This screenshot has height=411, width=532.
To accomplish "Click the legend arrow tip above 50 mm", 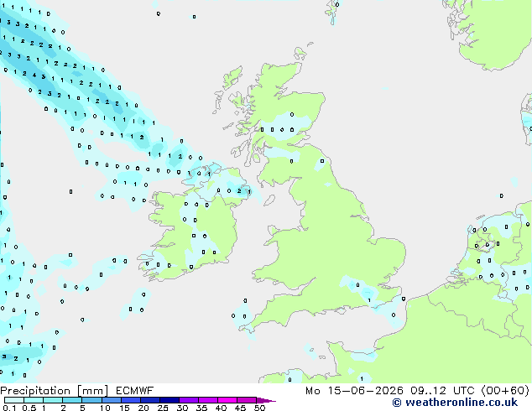I will (266, 400).
